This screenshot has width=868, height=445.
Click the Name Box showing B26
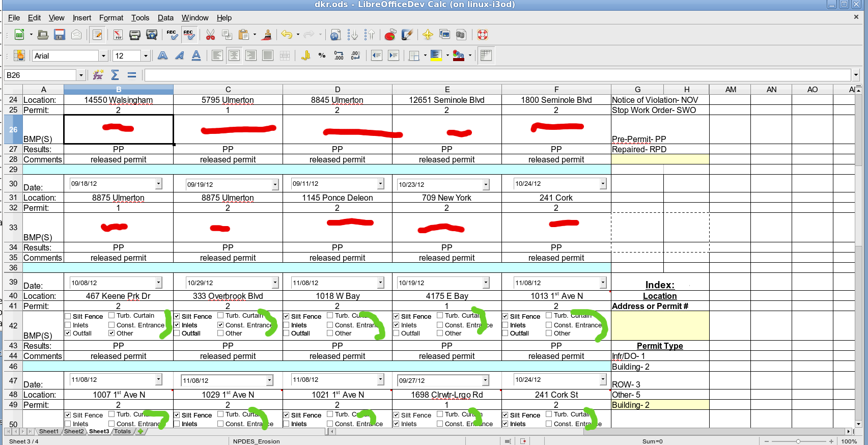point(40,75)
